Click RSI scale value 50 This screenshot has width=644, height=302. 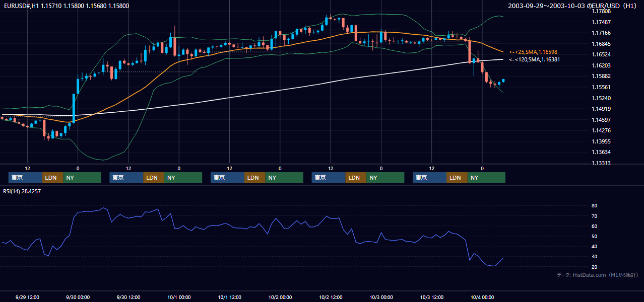(594, 236)
